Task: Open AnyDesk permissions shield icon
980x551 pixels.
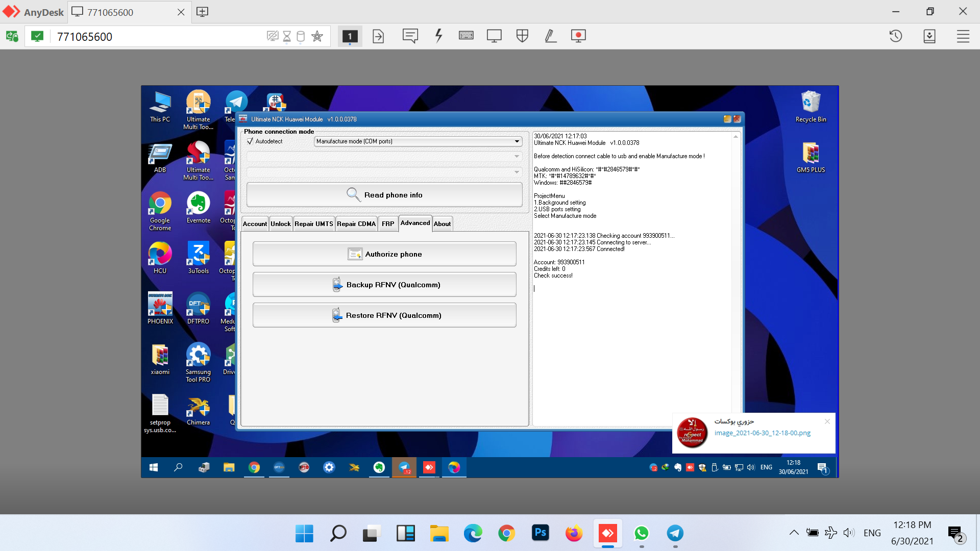Action: [x=522, y=36]
